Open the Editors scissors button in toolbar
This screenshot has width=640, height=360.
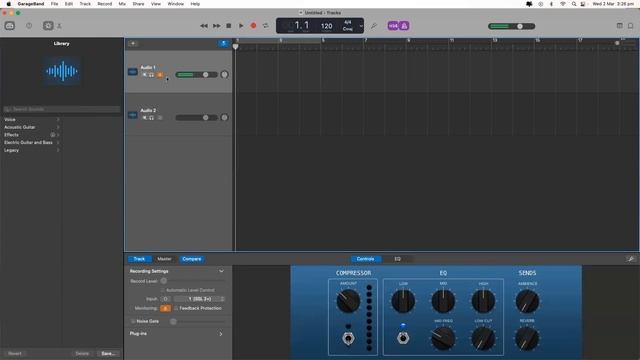pos(59,26)
